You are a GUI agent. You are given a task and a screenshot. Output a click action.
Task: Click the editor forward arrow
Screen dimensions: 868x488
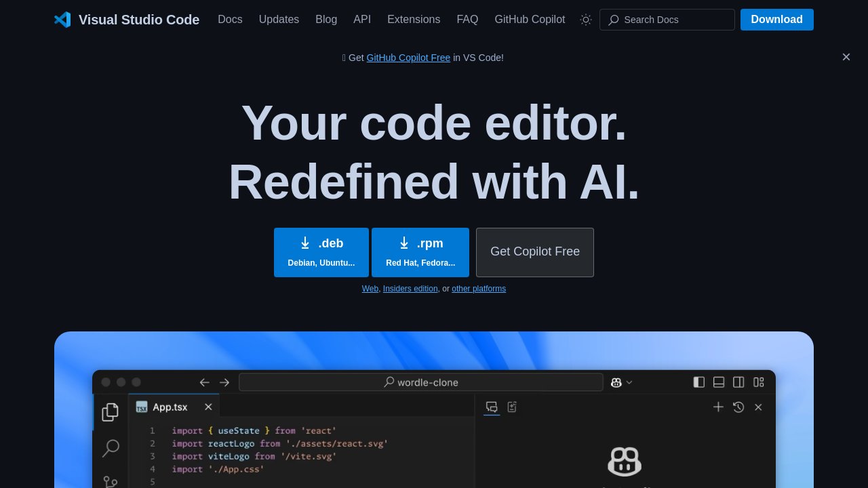(x=224, y=382)
